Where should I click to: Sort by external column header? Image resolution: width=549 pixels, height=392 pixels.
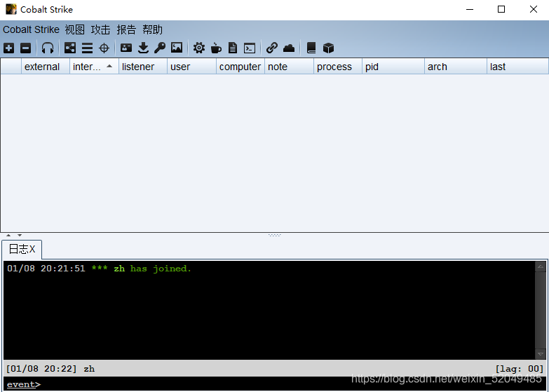pyautogui.click(x=46, y=67)
